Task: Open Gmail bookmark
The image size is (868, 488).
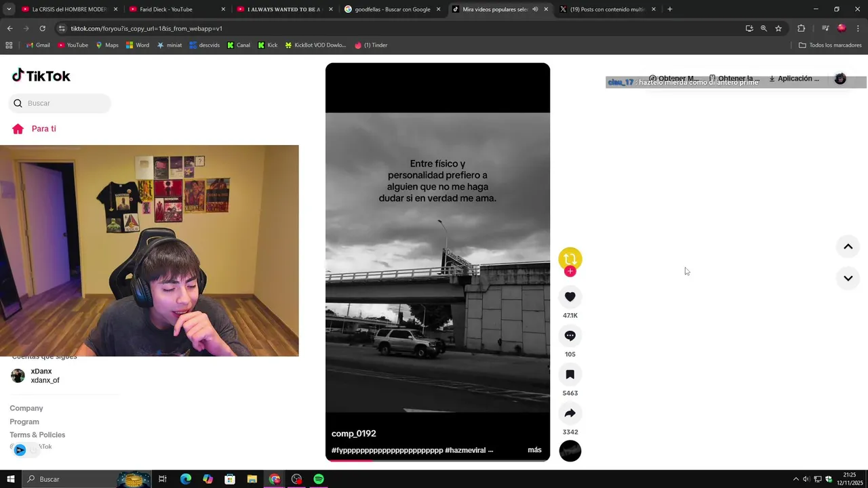Action: (x=38, y=45)
